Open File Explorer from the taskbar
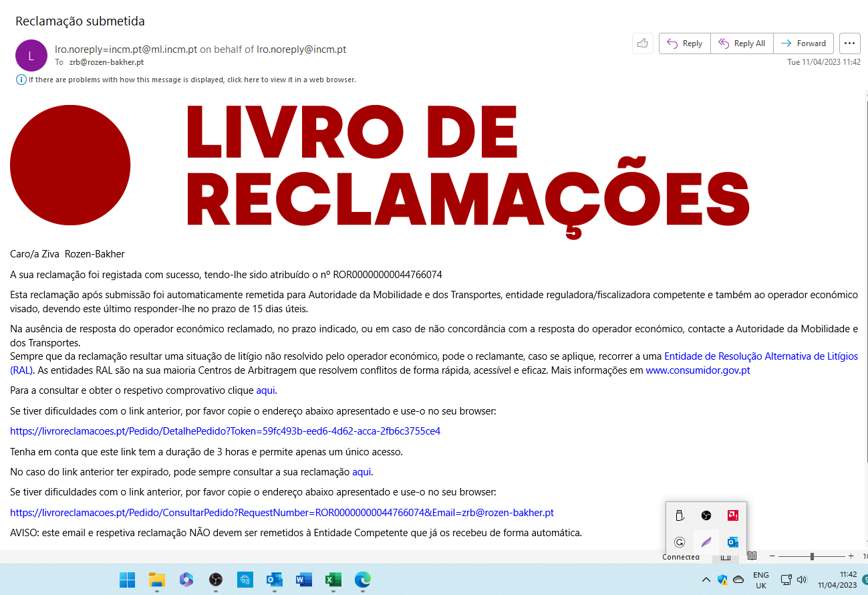 [x=156, y=580]
